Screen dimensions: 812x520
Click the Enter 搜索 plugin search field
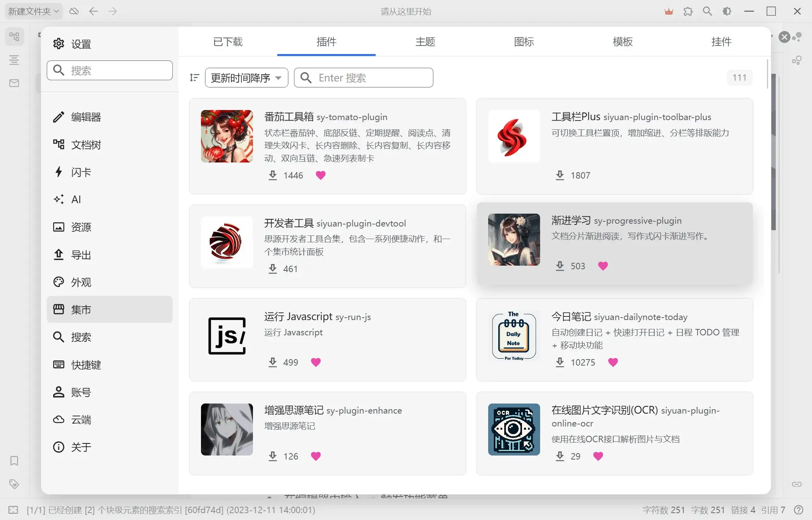[x=364, y=77]
